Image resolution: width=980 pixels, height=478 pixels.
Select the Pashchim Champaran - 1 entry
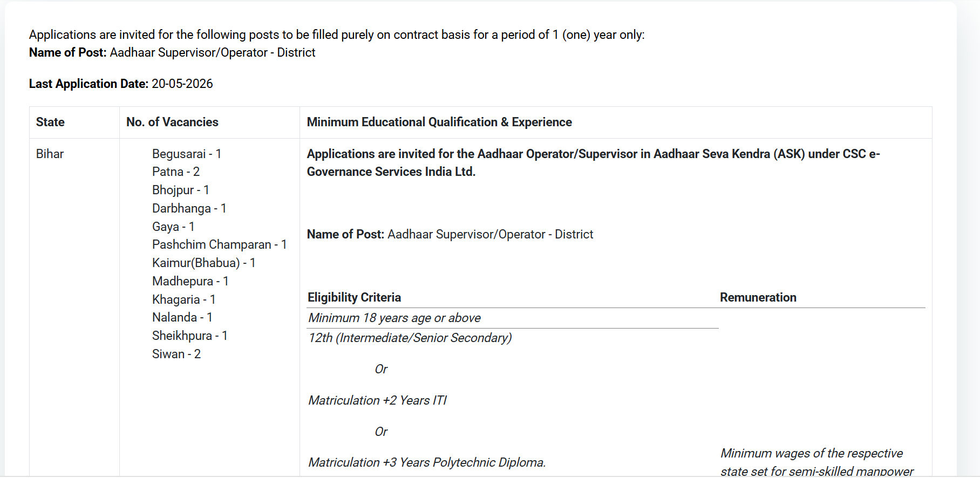(219, 245)
